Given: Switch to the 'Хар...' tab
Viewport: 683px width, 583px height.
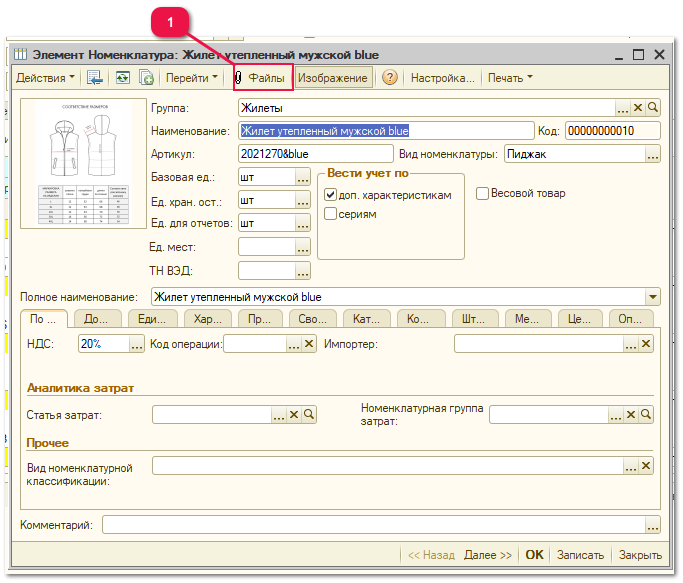Looking at the screenshot, I should tap(208, 319).
